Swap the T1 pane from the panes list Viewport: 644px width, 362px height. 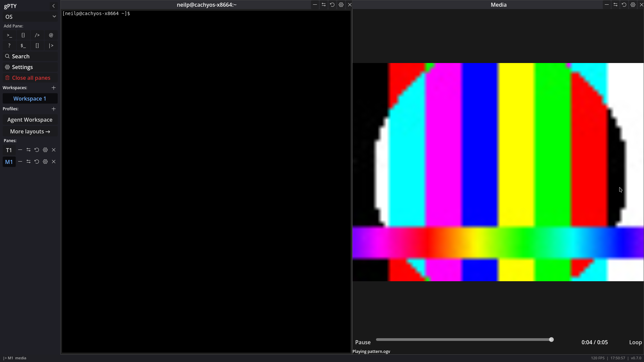(x=29, y=150)
